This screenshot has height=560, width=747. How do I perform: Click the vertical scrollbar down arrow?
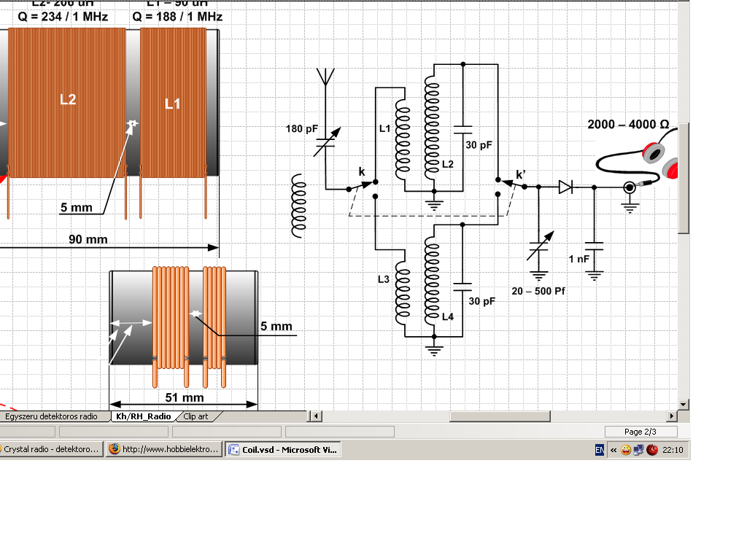[x=684, y=405]
